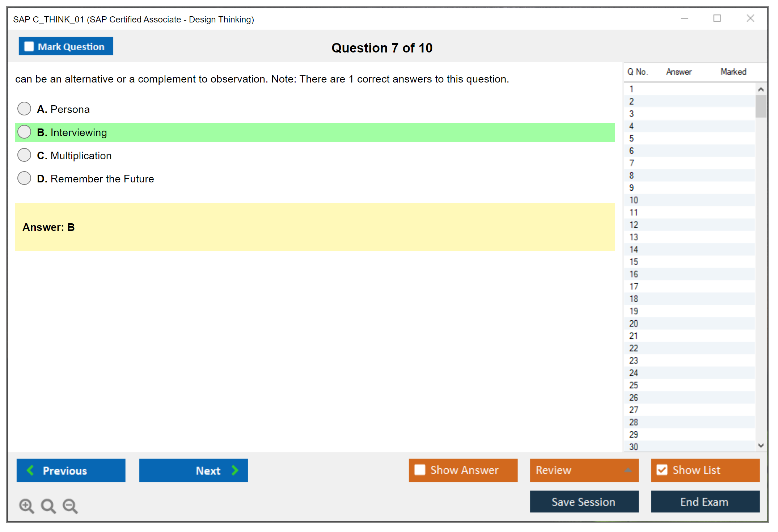Enable the Show Answer checkbox
Viewport: 778px width, 532px height.
(420, 470)
